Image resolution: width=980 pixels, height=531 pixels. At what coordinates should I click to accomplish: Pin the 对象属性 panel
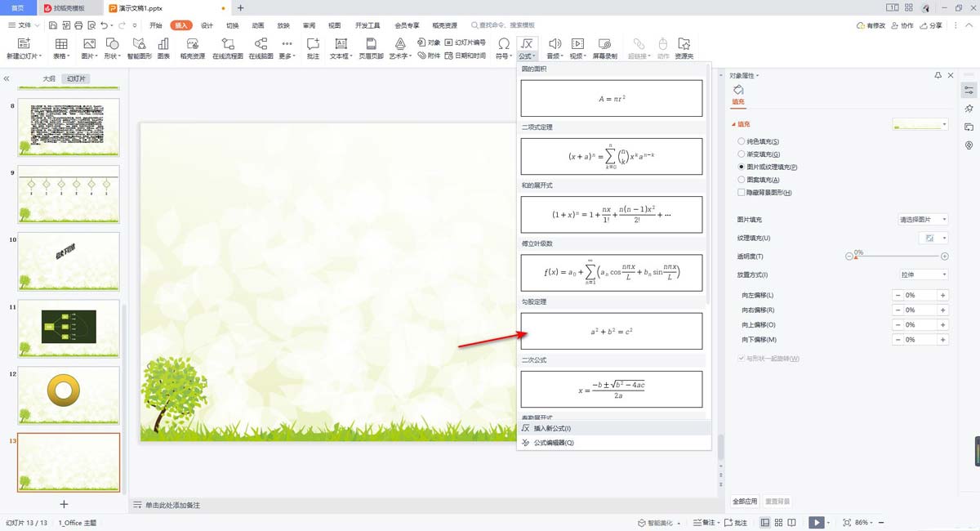938,75
